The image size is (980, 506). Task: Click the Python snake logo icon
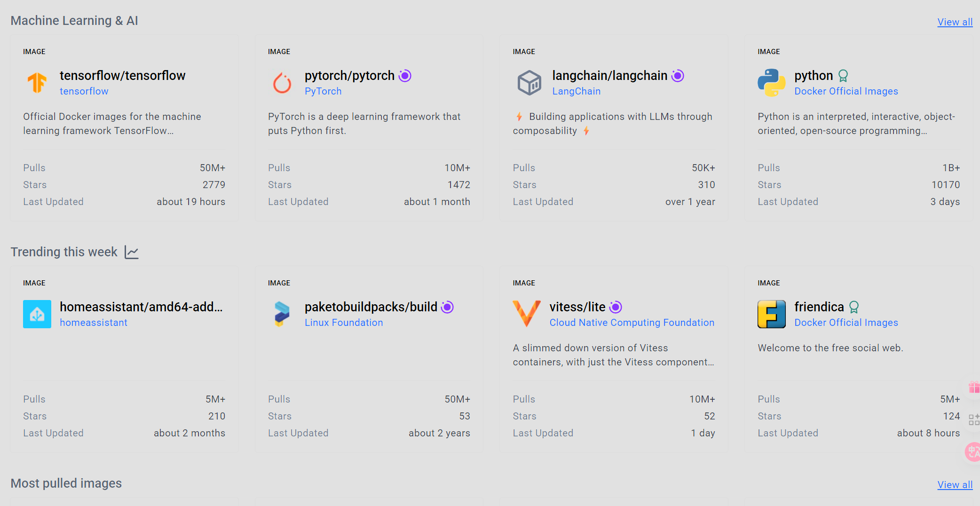(772, 83)
